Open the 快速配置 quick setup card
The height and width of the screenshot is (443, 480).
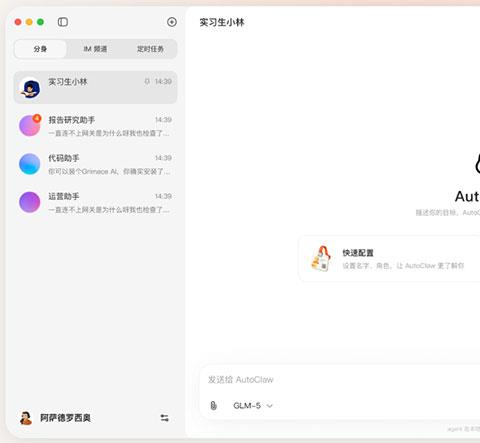(389, 259)
